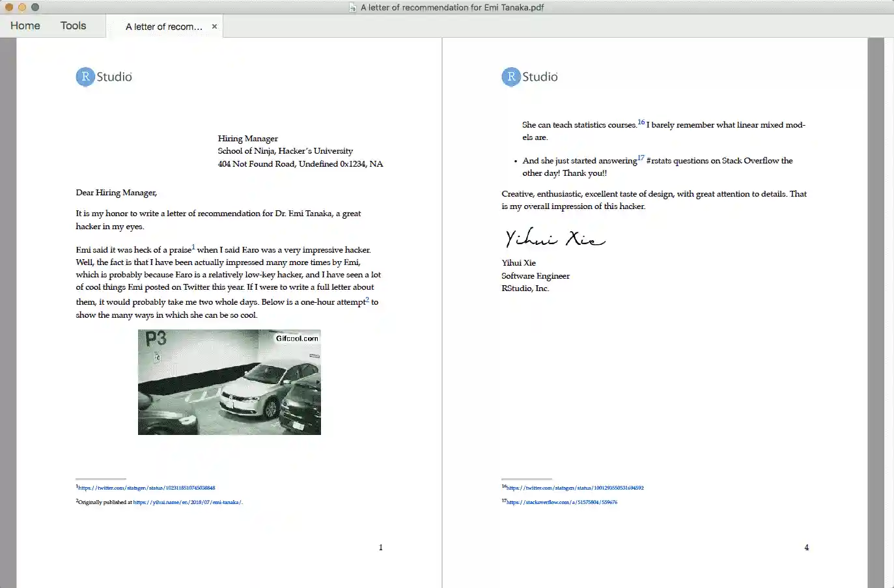Click the parking lot GIF image on page 1
The width and height of the screenshot is (894, 588).
[229, 382]
